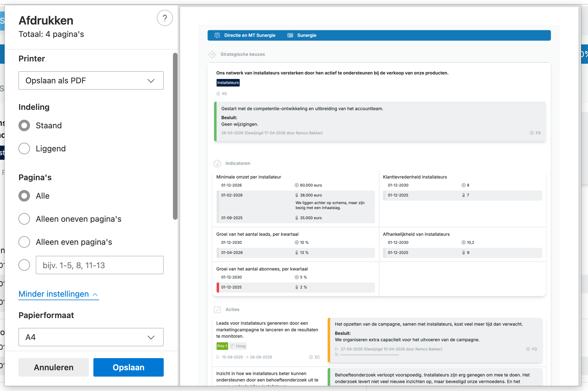Viewport: 588px width, 391px height.
Task: Click the FG person icon on the 27-04-2026 note
Action: [x=528, y=349]
